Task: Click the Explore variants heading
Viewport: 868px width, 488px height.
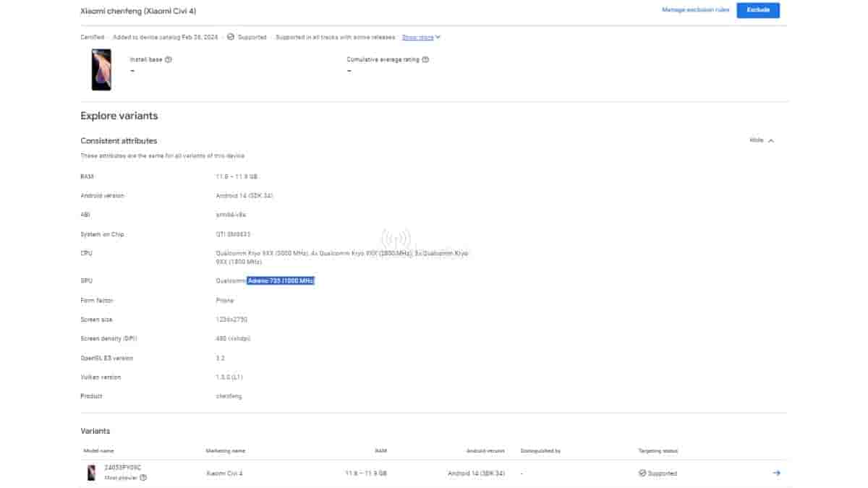Action: 119,116
